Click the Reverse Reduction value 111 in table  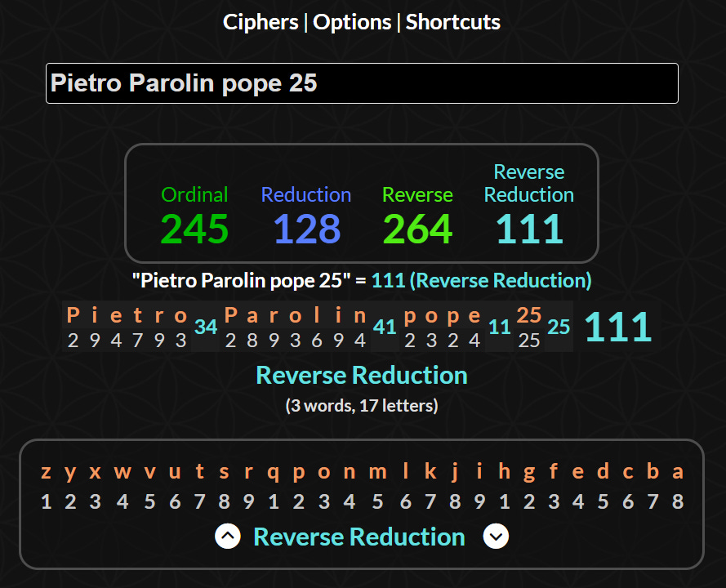[529, 229]
